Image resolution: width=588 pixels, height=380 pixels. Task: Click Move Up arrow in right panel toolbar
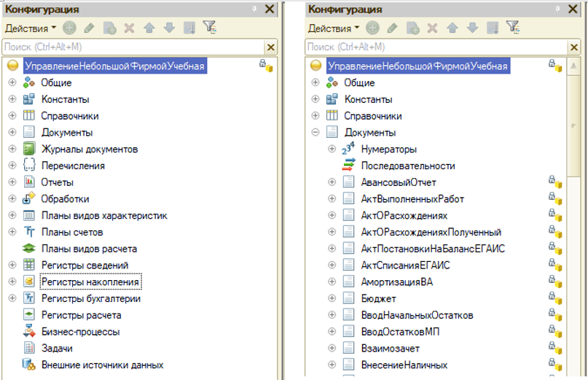point(452,28)
